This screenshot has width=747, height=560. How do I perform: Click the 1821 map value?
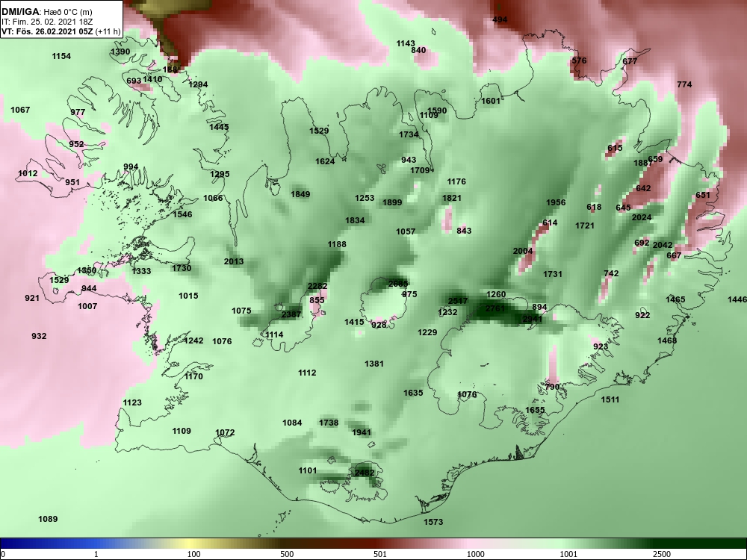click(452, 198)
